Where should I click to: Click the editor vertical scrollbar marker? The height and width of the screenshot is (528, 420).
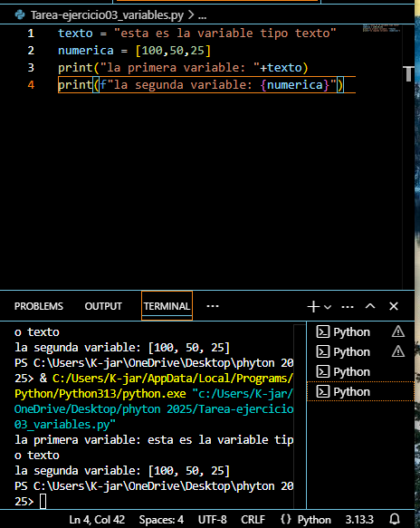click(x=408, y=73)
